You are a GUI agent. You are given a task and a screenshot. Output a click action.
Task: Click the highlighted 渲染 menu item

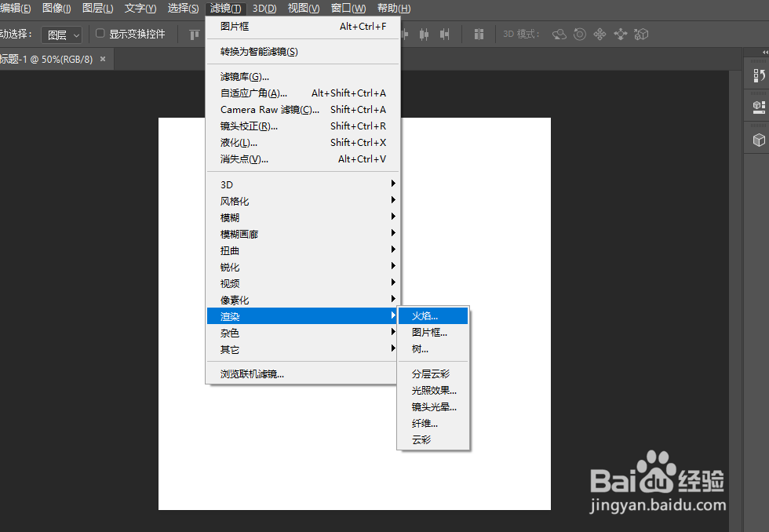301,316
